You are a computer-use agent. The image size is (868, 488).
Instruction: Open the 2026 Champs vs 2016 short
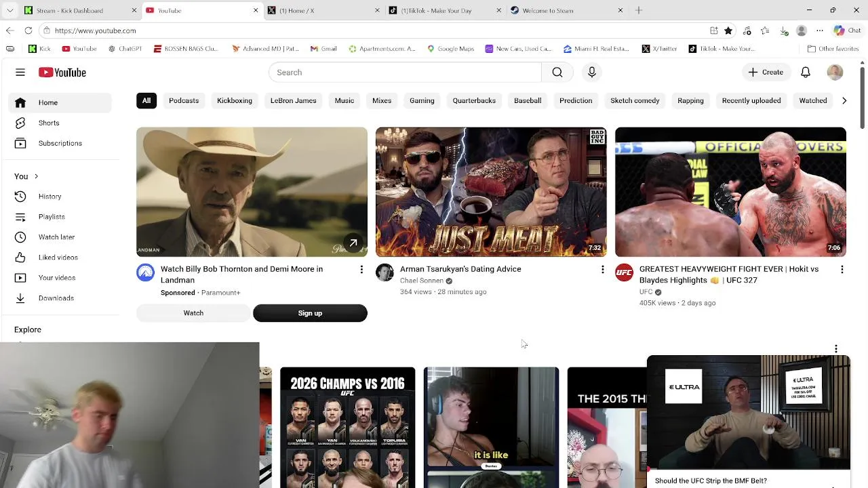pyautogui.click(x=347, y=427)
